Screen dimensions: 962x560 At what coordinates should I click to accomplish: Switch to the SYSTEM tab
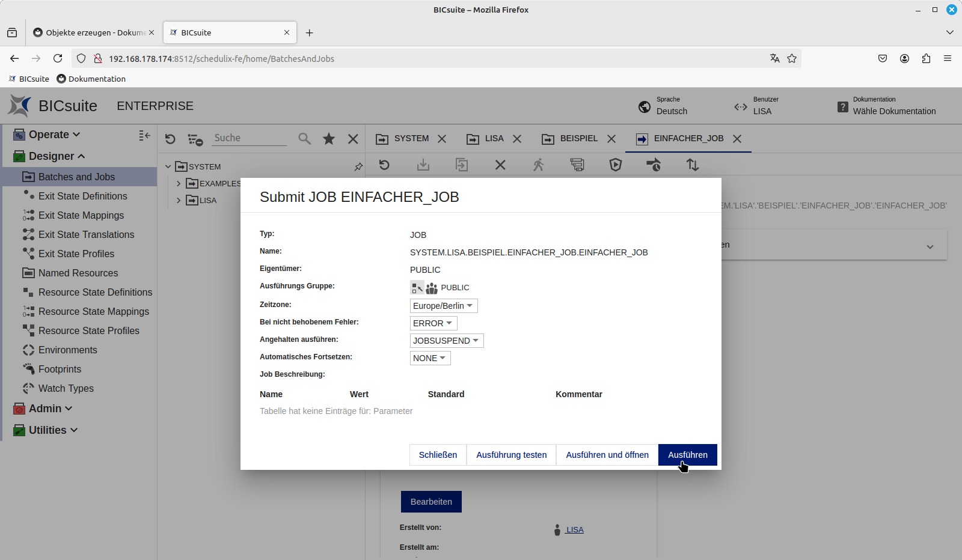pos(411,138)
